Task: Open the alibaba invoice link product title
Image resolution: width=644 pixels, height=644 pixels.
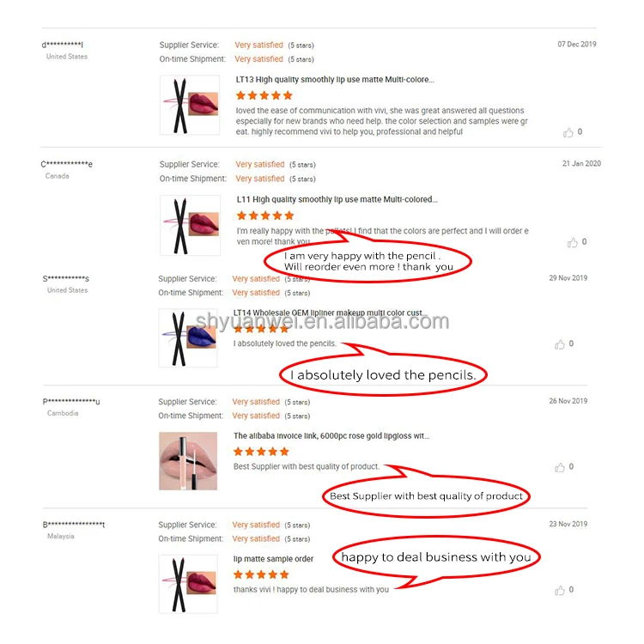Action: pos(331,435)
